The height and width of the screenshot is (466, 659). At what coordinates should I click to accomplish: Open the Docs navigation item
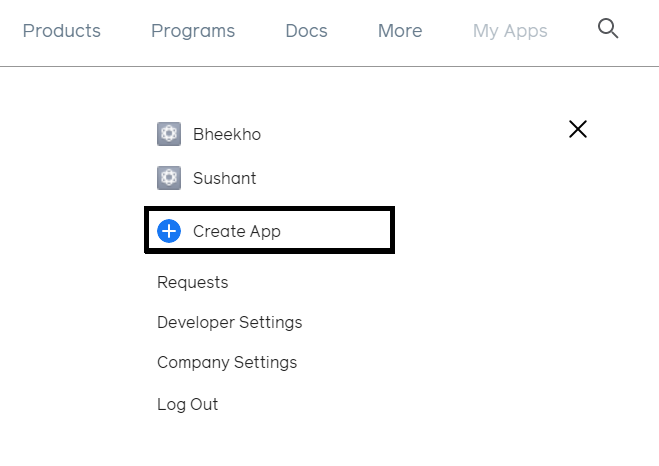click(x=306, y=31)
